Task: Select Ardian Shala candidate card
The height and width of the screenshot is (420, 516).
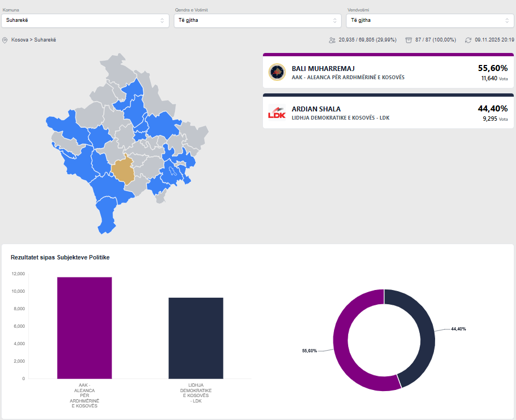Action: [388, 113]
